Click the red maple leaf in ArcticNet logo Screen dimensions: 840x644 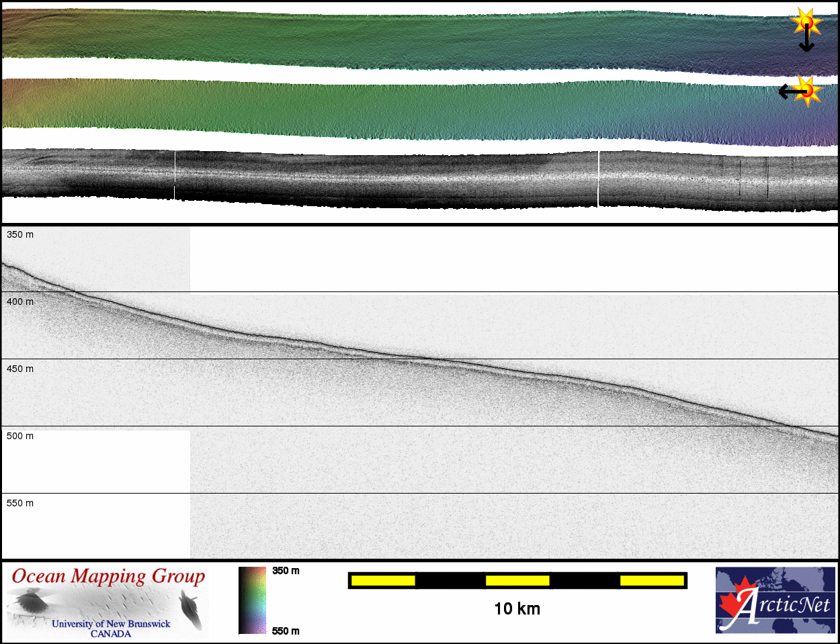[732, 602]
